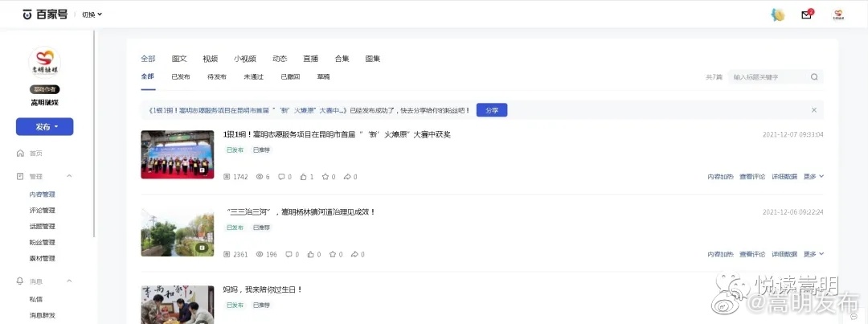The height and width of the screenshot is (324, 868).
Task: Open the 妈妈，我来陪你过生日！ article title
Action: (x=263, y=289)
